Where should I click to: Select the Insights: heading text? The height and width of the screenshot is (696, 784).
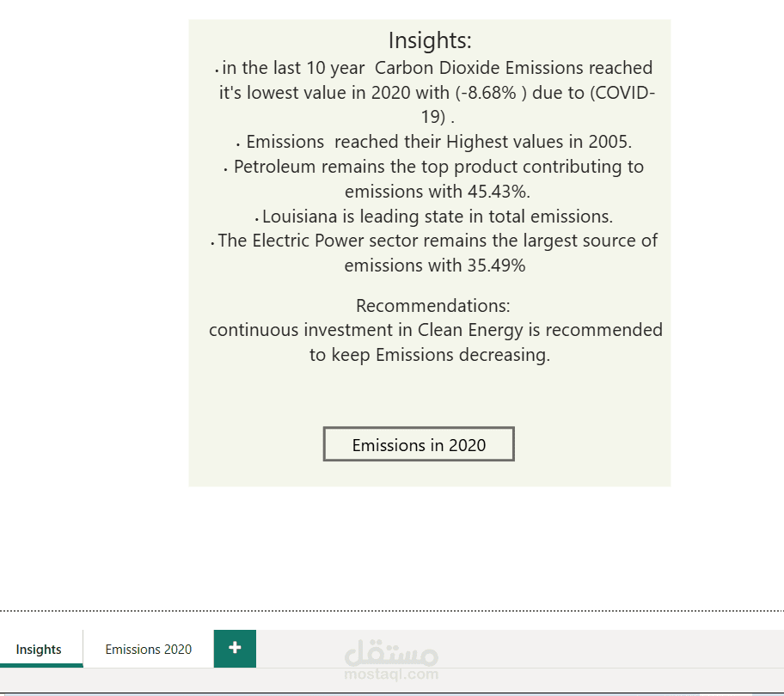click(430, 40)
